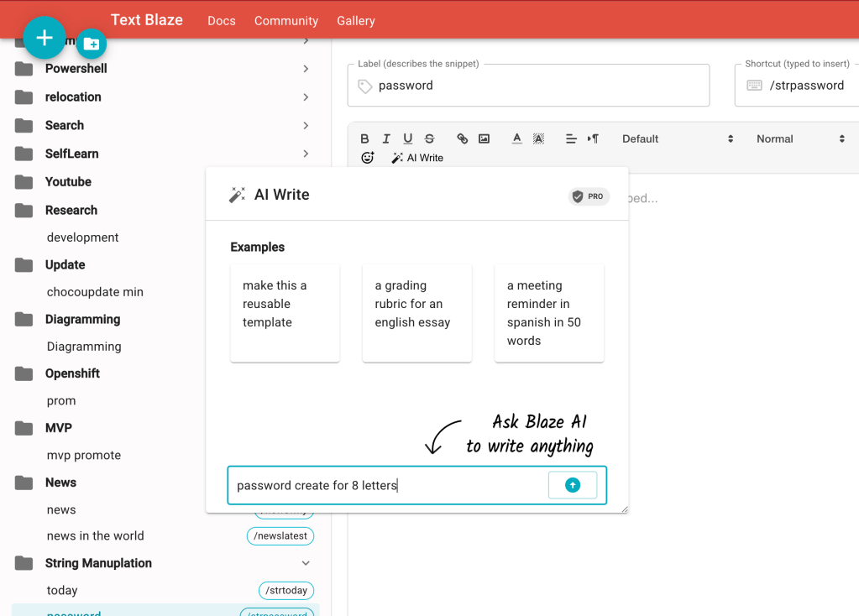The image size is (859, 616).
Task: Open the String Manuplation folder
Action: [x=98, y=563]
